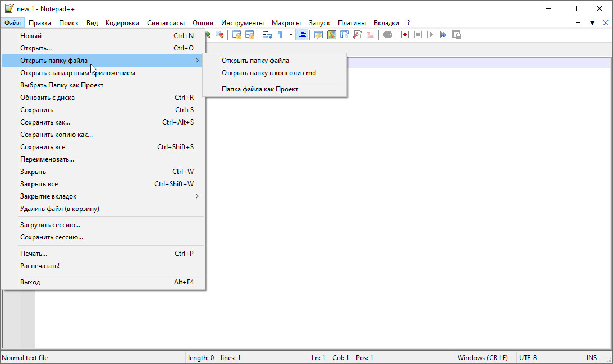Click the Zoom Out magnifier icon
613x364 pixels.
(x=219, y=35)
